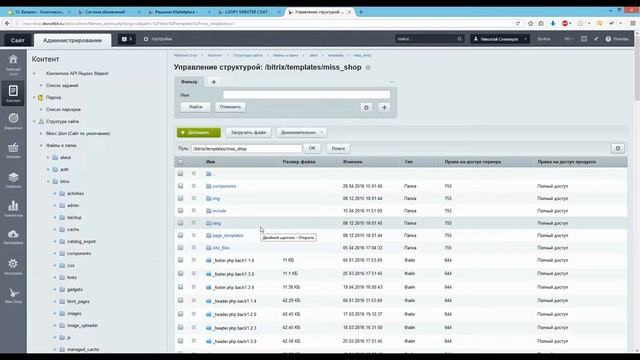Image resolution: width=640 pixels, height=360 pixels.
Task: Open the Маркетинг sidebar section
Action: 13,121
